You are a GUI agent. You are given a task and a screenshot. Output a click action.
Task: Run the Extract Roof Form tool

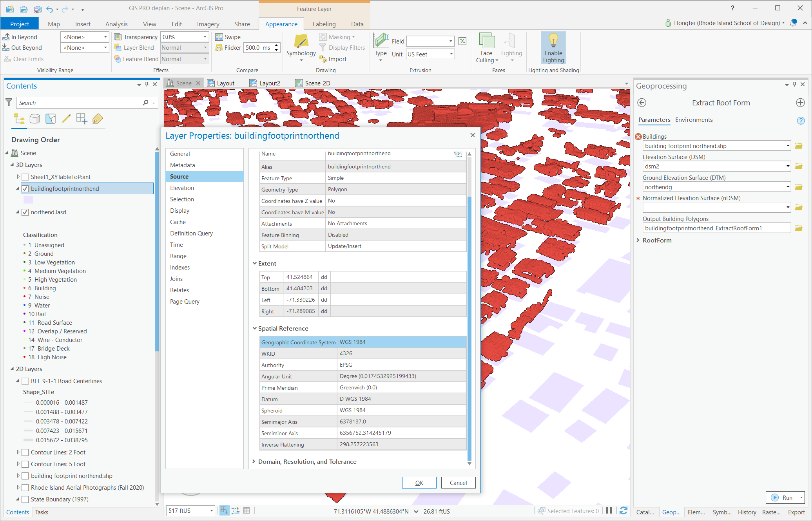(x=782, y=497)
